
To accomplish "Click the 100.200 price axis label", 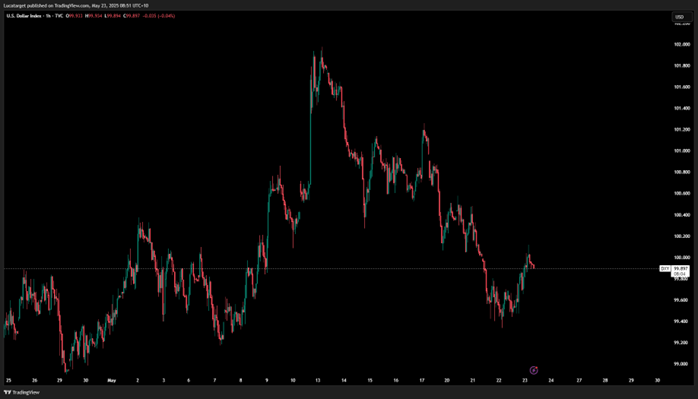I will [x=681, y=236].
